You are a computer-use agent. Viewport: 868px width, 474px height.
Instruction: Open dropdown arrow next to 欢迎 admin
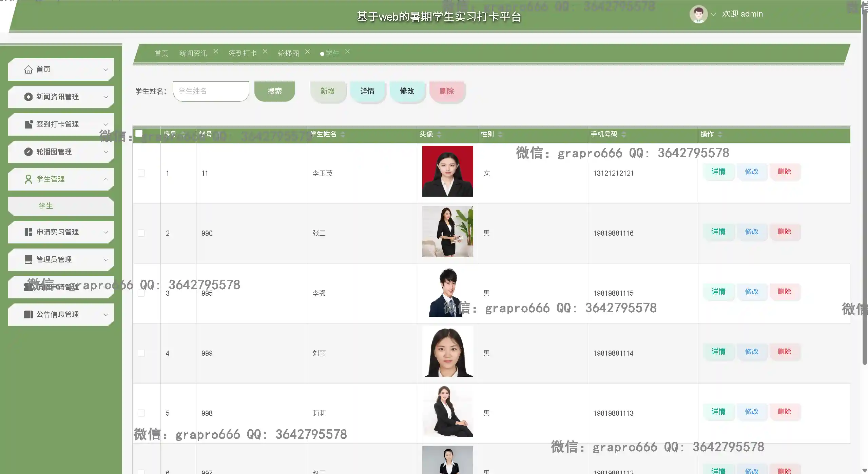(x=713, y=15)
